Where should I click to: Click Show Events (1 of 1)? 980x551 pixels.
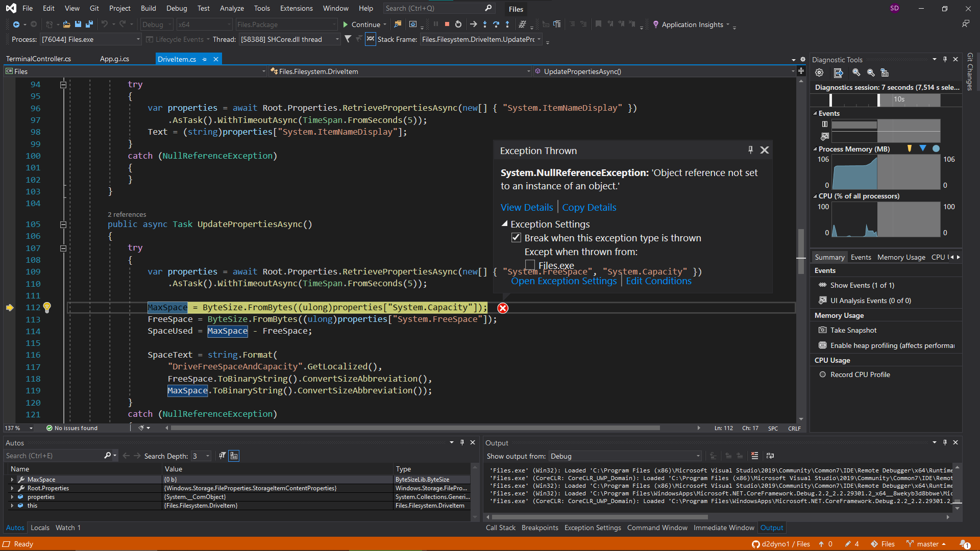pyautogui.click(x=862, y=285)
